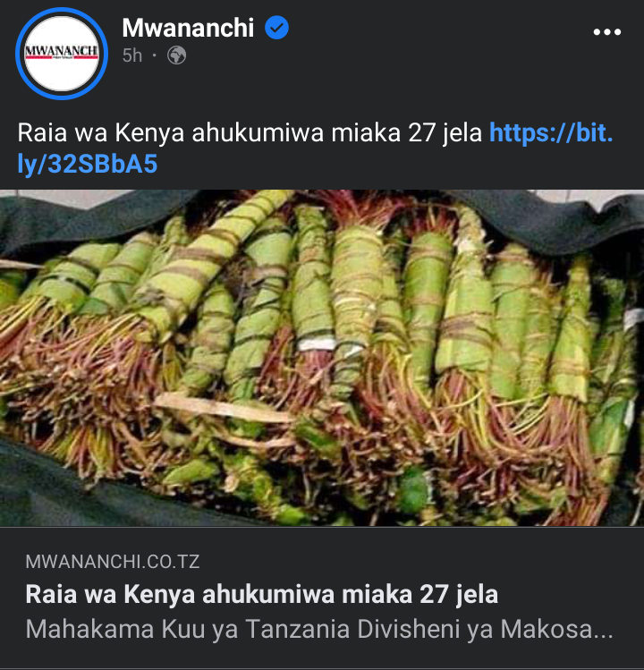Screen dimensions: 644x670
Task: Tap the blue story ring around the avatar
Action: 62,54
